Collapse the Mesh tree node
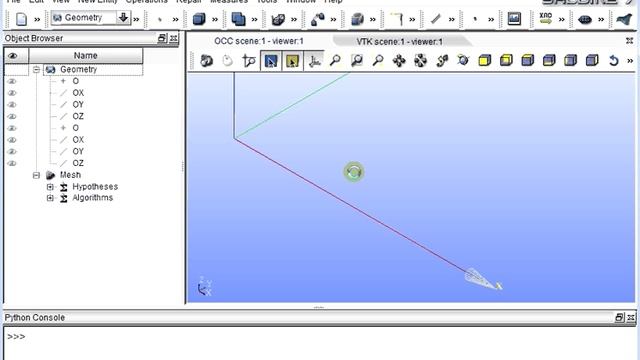The width and height of the screenshot is (640, 360). point(36,176)
